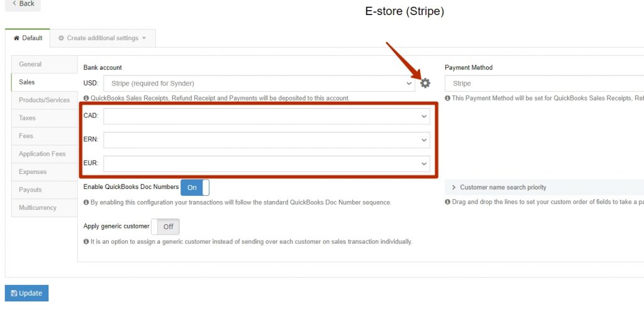The width and height of the screenshot is (644, 314).
Task: Open the Multicurrency section
Action: [45, 208]
